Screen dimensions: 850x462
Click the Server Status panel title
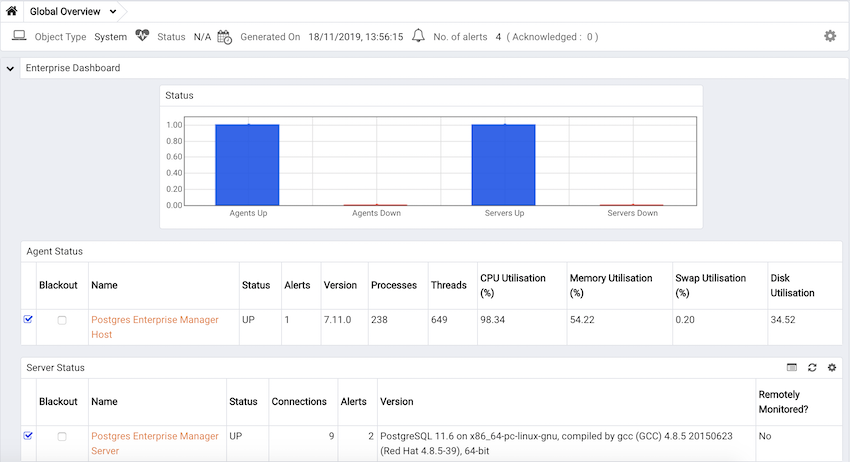(x=55, y=368)
